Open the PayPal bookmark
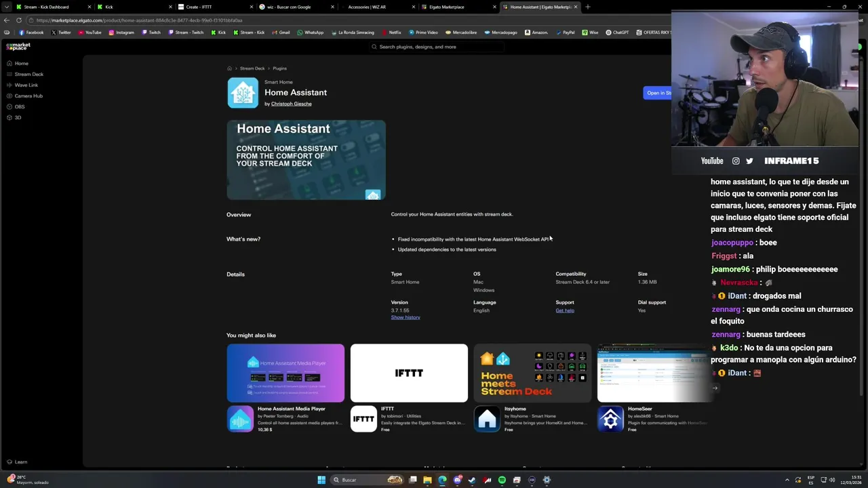Screen dimensions: 868x488 point(565,33)
